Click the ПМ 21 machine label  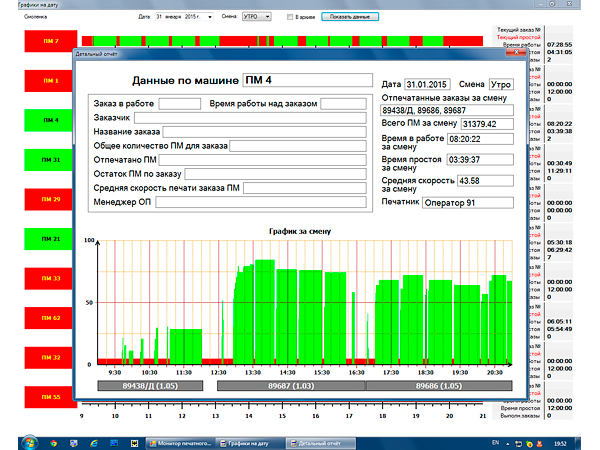tap(49, 239)
